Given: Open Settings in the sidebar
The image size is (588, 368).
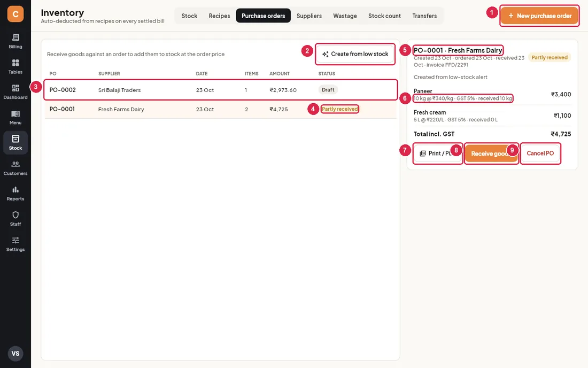Looking at the screenshot, I should click(16, 244).
